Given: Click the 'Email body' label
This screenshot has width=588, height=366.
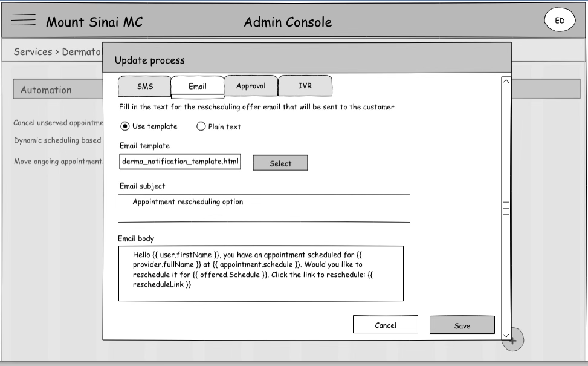Looking at the screenshot, I should coord(136,239).
